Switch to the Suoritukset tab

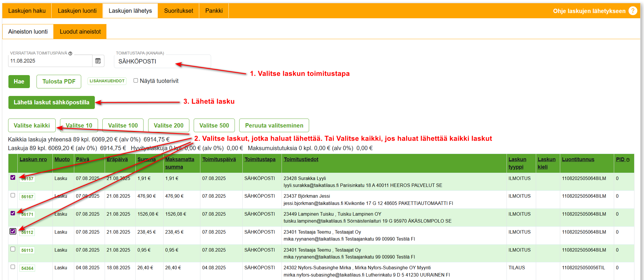point(178,11)
